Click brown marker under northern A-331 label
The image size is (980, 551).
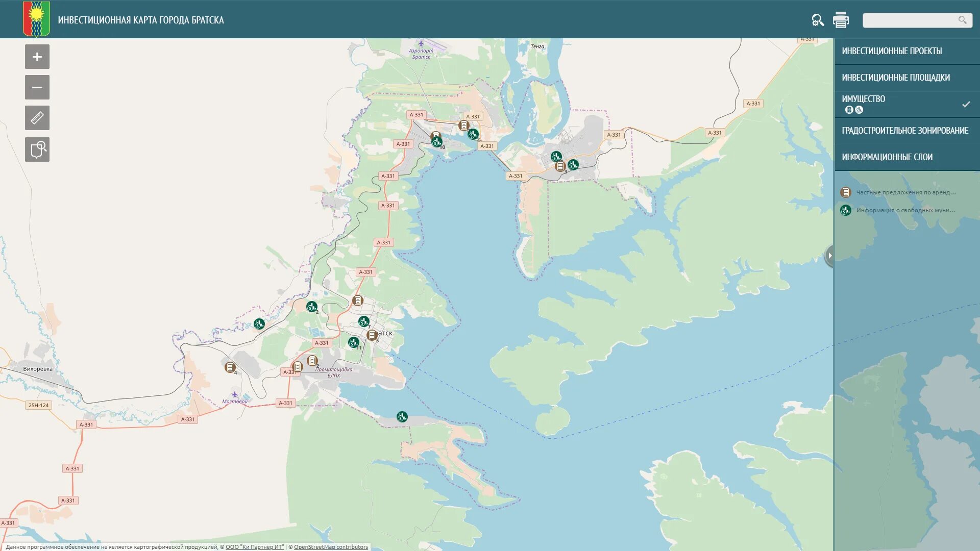(463, 126)
